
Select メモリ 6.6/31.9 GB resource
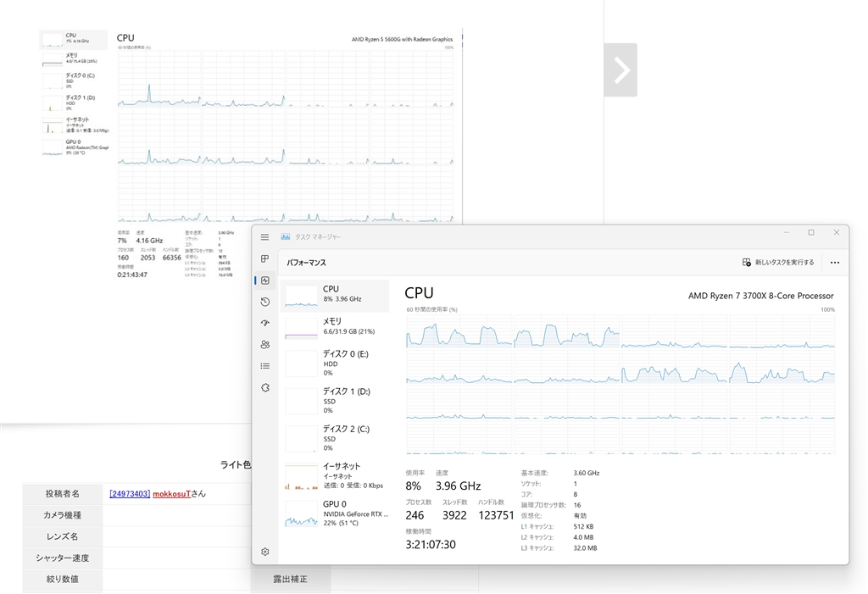click(x=335, y=328)
